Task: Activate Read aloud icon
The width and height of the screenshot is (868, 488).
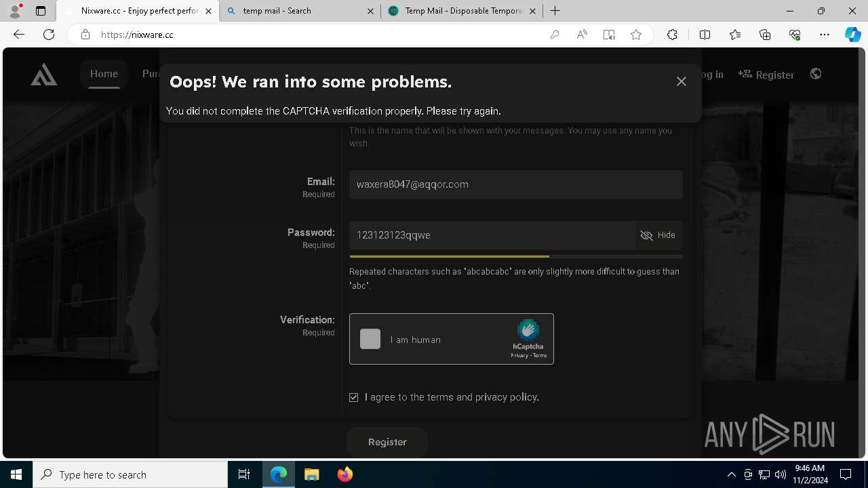Action: tap(582, 35)
